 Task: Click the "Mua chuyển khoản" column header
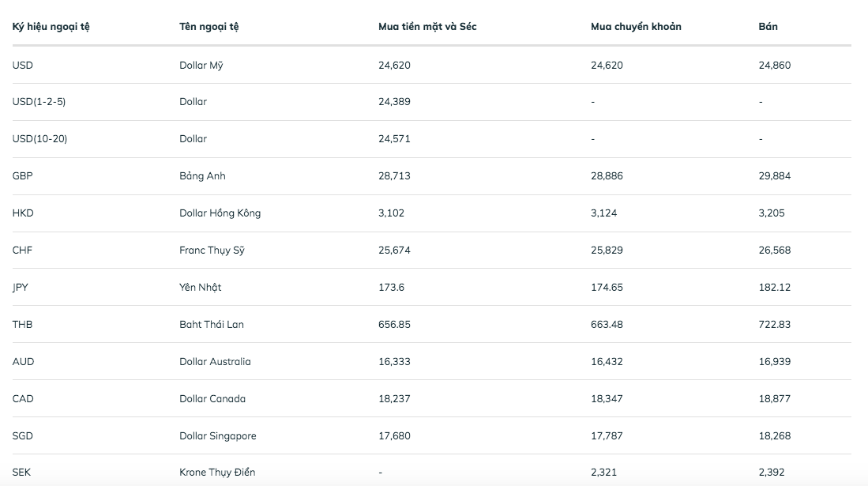636,27
